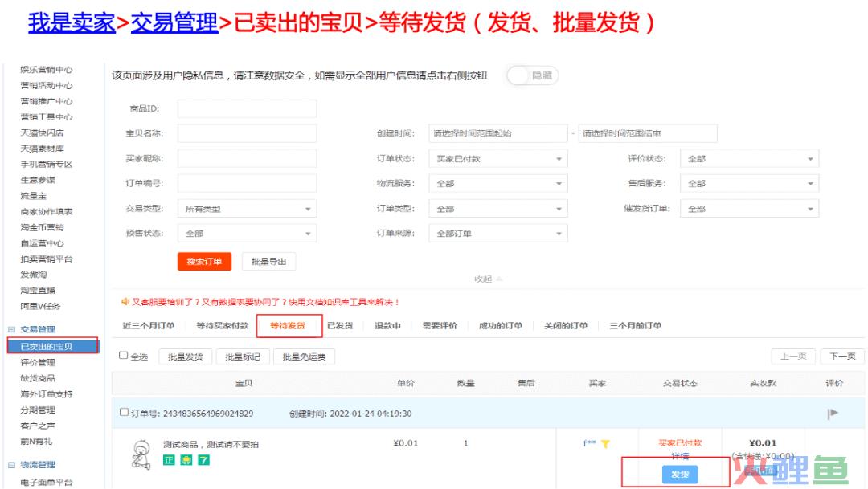Image resolution: width=868 pixels, height=489 pixels.
Task: Toggle the 隐藏 user info switch
Action: tap(532, 75)
